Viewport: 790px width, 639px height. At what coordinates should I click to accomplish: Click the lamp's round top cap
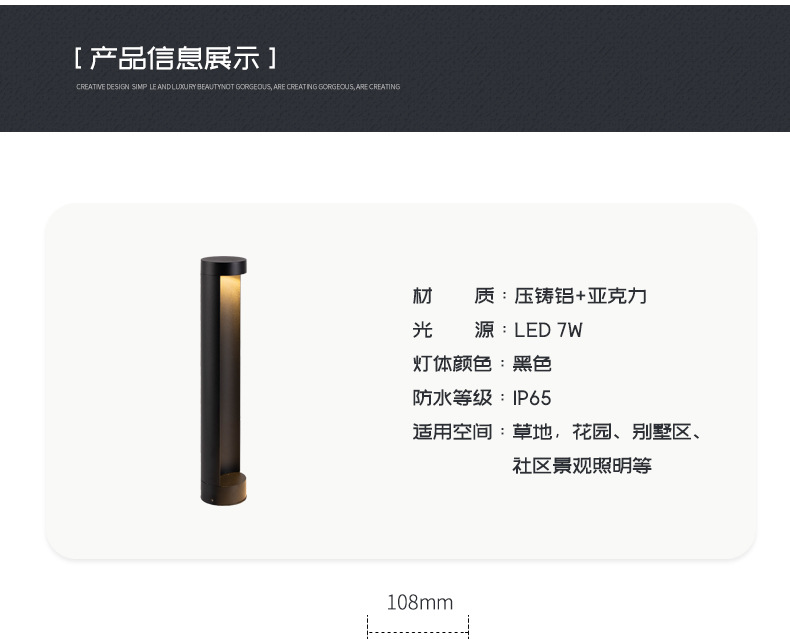coord(224,265)
